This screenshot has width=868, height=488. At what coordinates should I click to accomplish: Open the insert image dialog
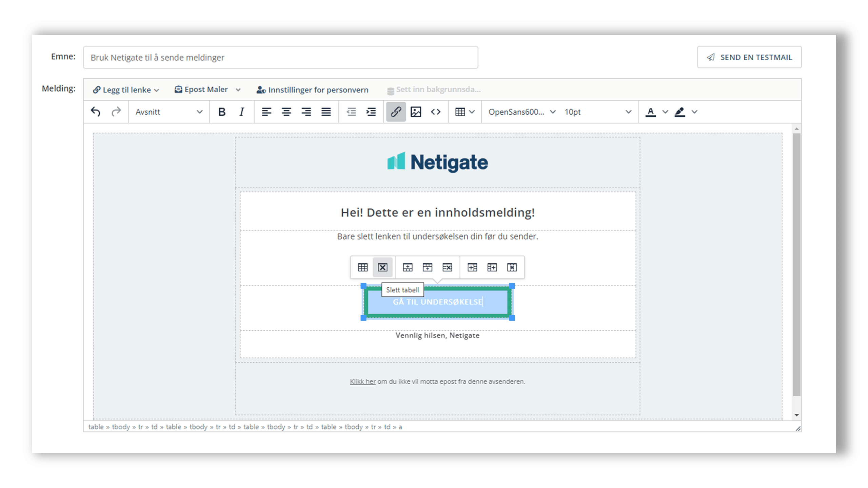click(416, 111)
